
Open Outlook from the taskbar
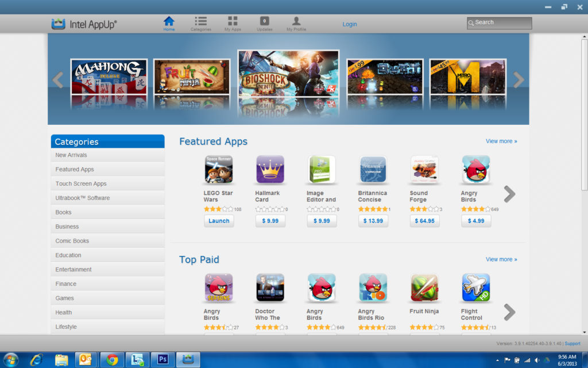pos(86,360)
